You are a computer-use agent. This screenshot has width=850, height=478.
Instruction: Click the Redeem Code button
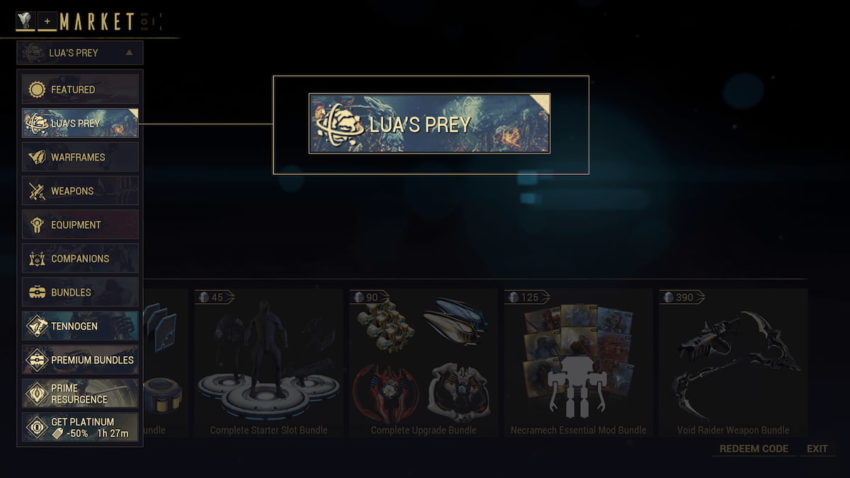[754, 449]
